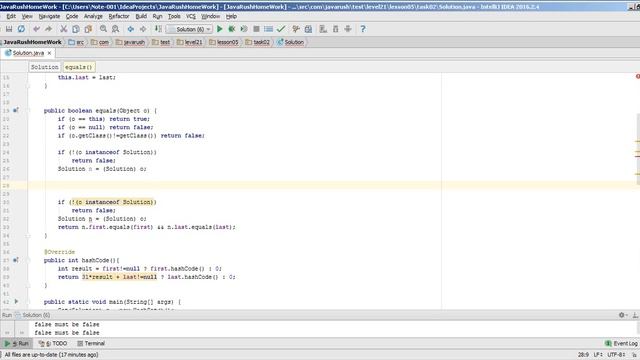Close the Solution.java tab
The image size is (640, 360).
49,53
